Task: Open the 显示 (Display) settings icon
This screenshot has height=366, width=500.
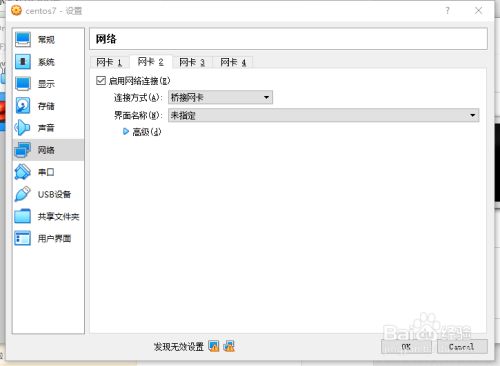Action: pos(23,84)
